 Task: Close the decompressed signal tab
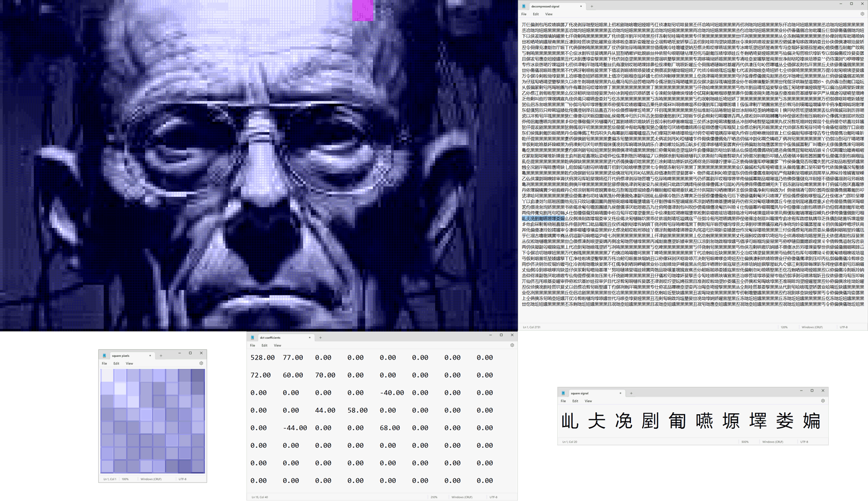click(581, 6)
